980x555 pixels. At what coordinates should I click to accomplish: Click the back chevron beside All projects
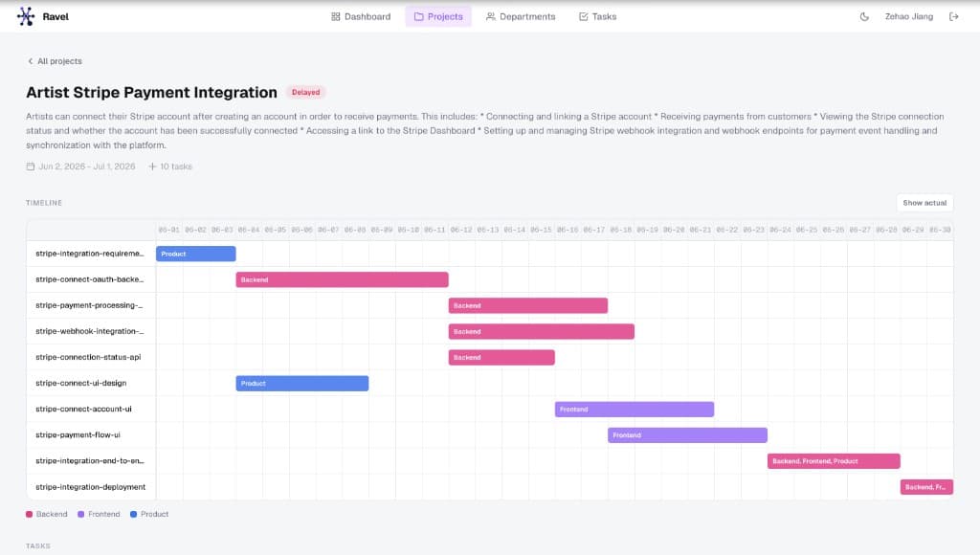point(30,61)
